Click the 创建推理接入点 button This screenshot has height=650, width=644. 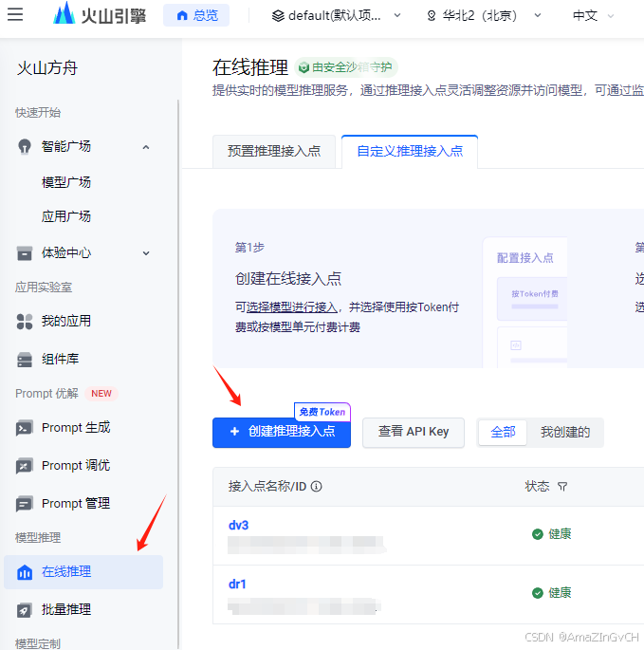[x=282, y=432]
